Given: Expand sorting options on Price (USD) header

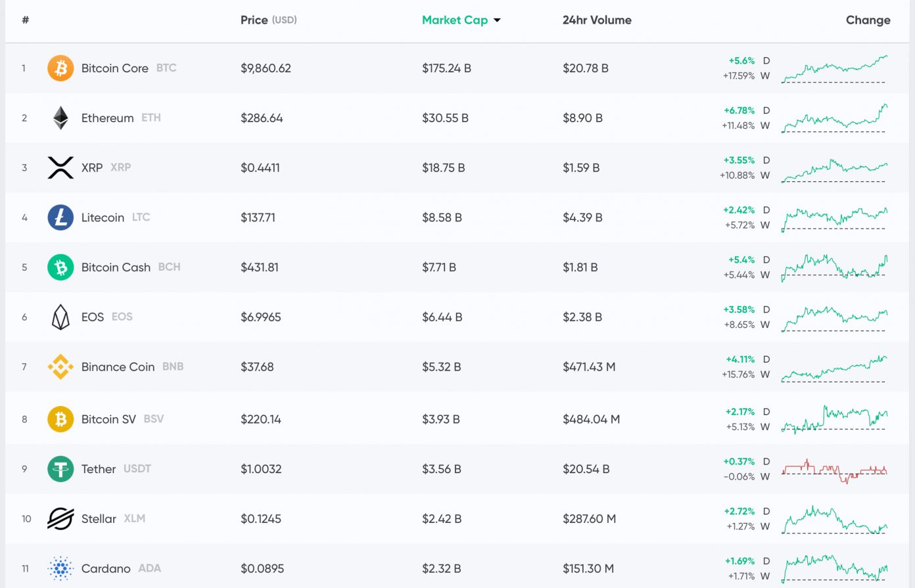Looking at the screenshot, I should pyautogui.click(x=269, y=20).
